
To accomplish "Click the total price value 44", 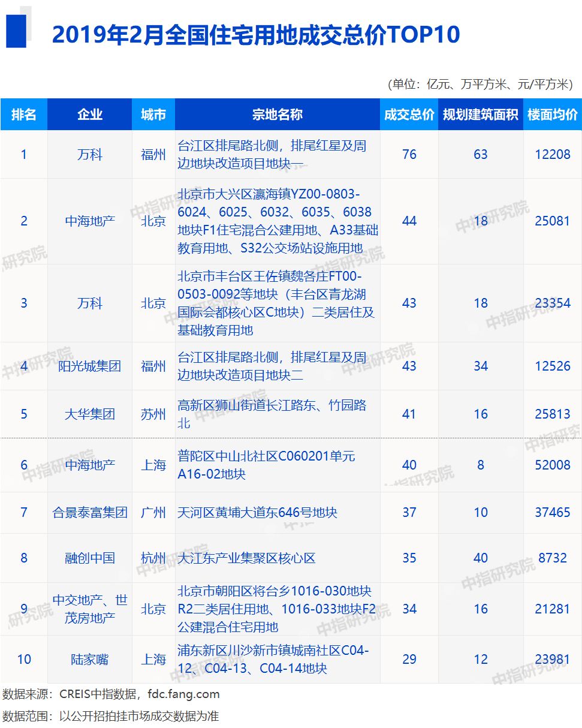I will (409, 221).
